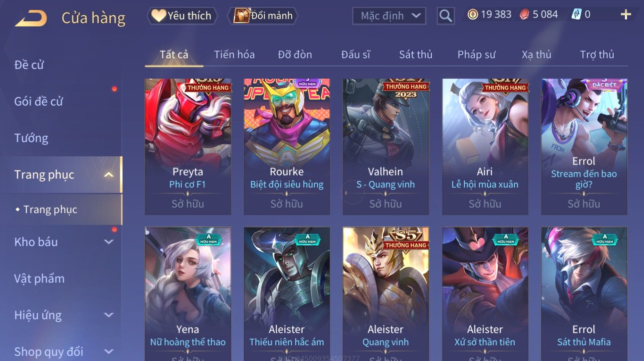Open Đổi mảnh fragment exchange
The height and width of the screenshot is (361, 644).
pos(263,16)
